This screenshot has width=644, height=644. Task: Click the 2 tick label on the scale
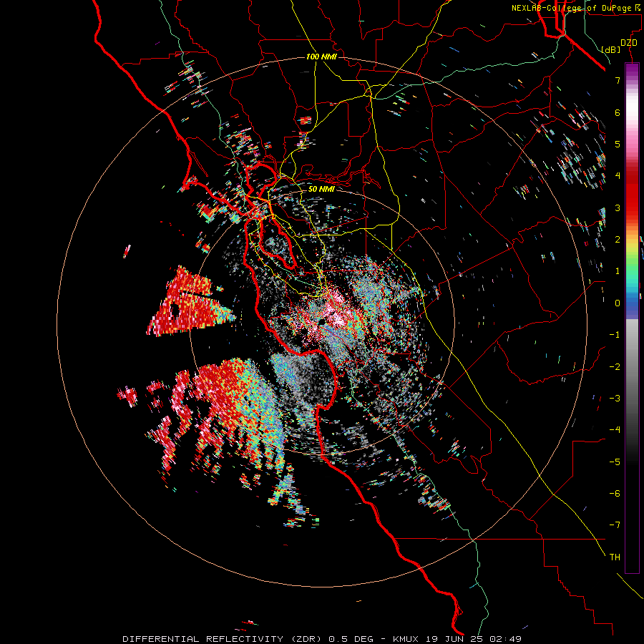coord(618,240)
